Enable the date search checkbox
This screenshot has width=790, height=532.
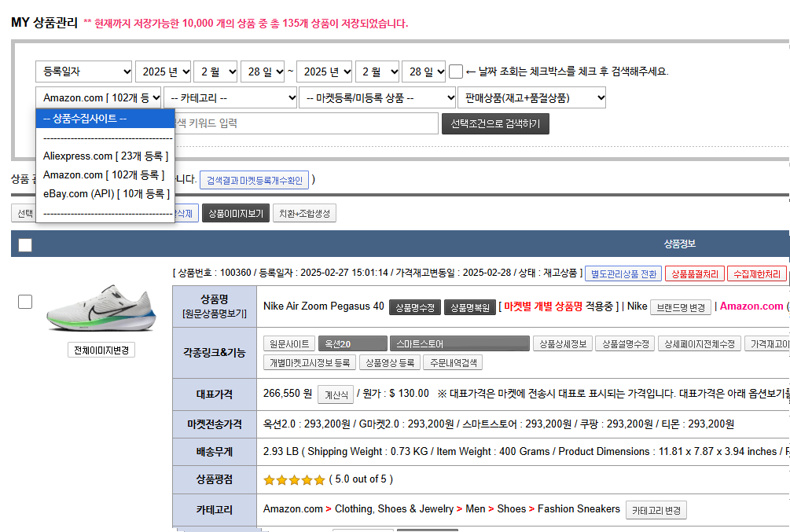click(x=456, y=72)
